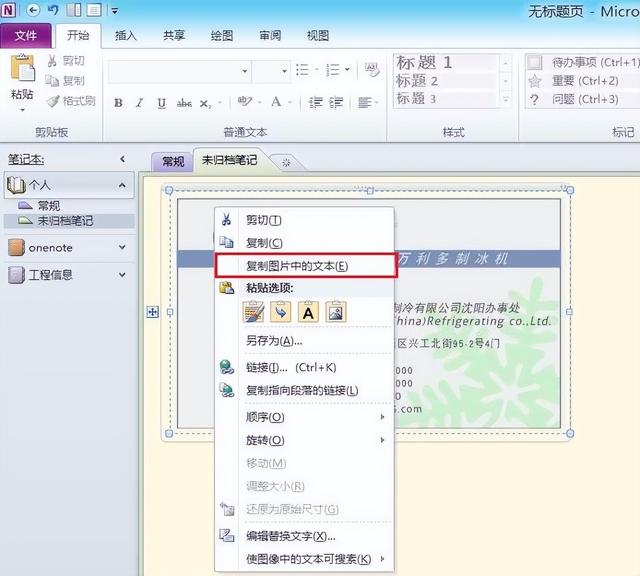
Task: Select the 标题 2 style
Action: (445, 81)
